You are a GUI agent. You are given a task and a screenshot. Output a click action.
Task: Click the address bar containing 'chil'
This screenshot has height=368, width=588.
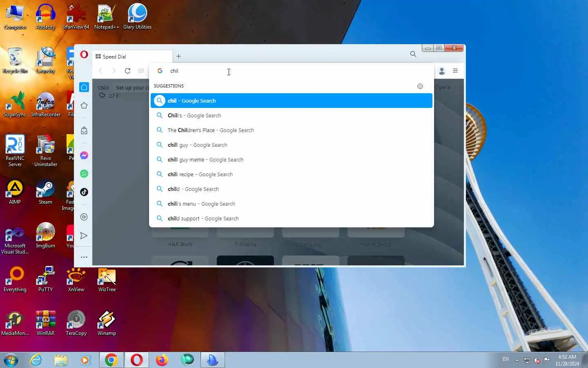pos(291,71)
